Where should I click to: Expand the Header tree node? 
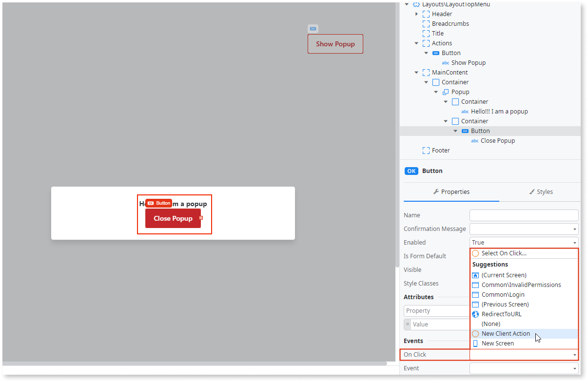coord(416,14)
